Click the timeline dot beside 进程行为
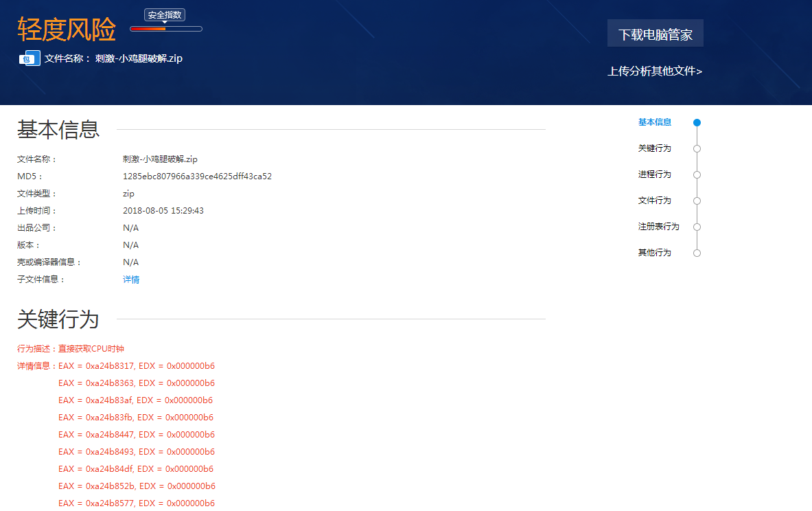This screenshot has height=511, width=812. tap(697, 174)
